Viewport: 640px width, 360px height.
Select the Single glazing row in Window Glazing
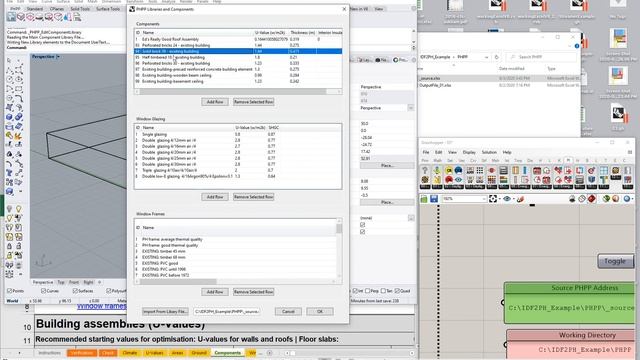click(238, 134)
